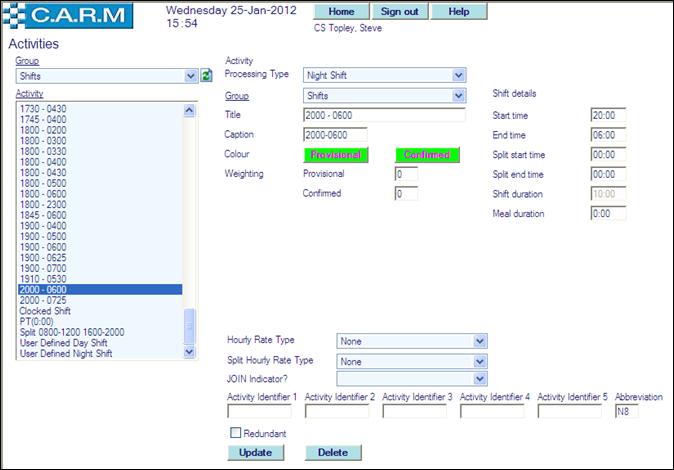Tick the Redundant checkbox
This screenshot has height=470, width=674.
[235, 433]
